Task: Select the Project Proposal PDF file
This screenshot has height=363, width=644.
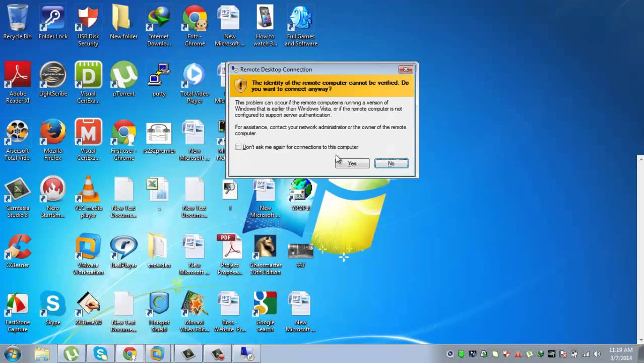Action: (230, 254)
